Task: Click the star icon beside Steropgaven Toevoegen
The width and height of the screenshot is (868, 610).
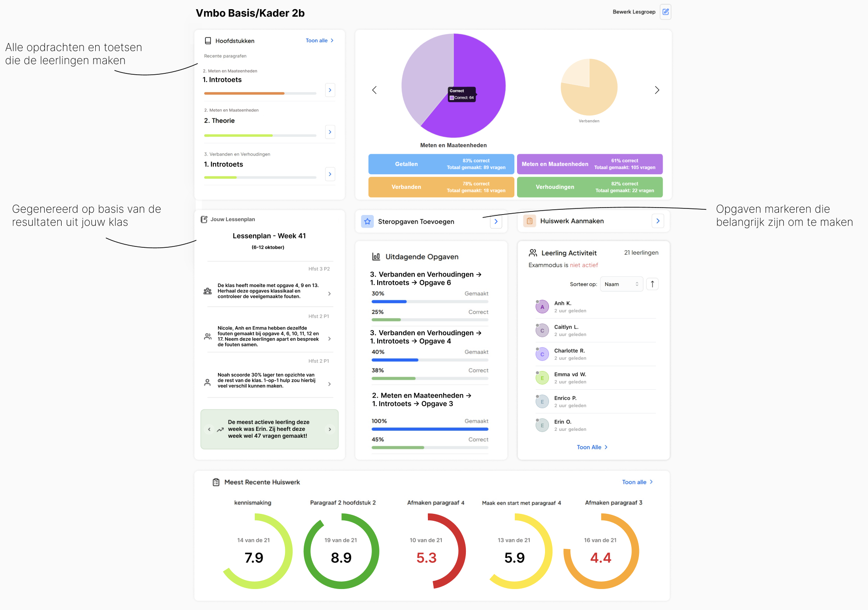Action: (367, 222)
